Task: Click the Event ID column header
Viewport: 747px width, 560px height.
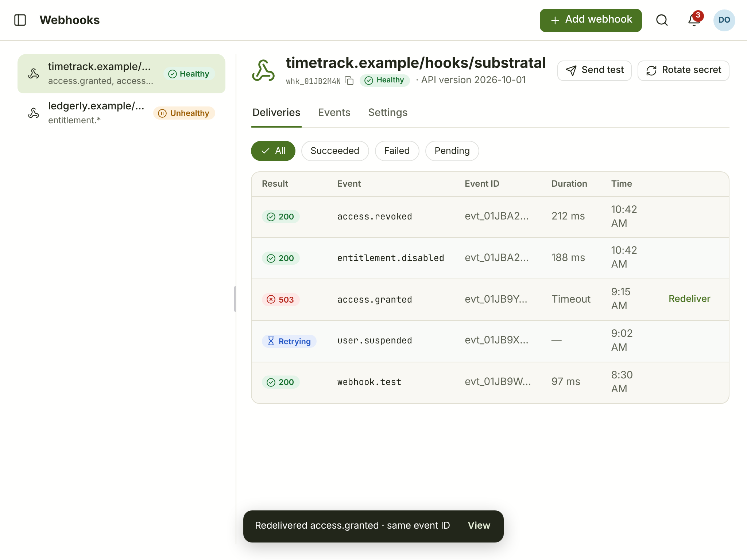Action: pyautogui.click(x=482, y=184)
